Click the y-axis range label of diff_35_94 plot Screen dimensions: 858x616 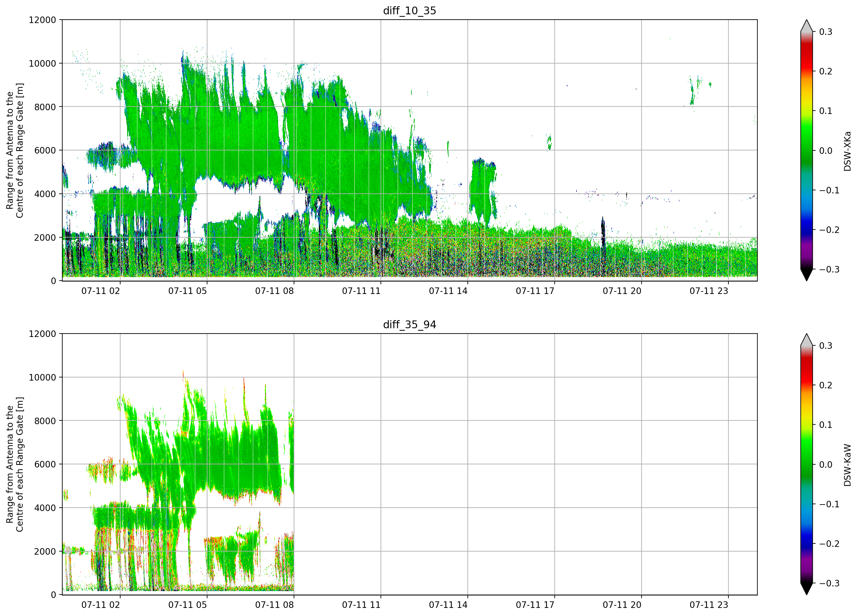15,464
